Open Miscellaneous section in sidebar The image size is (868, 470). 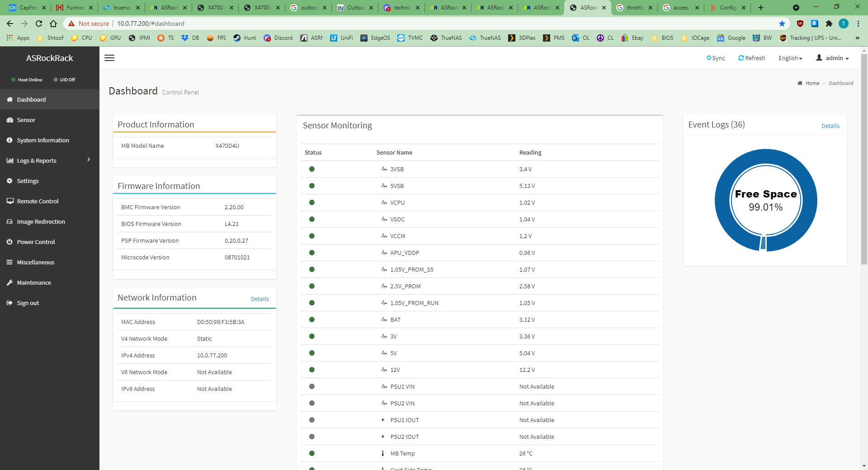pos(49,262)
